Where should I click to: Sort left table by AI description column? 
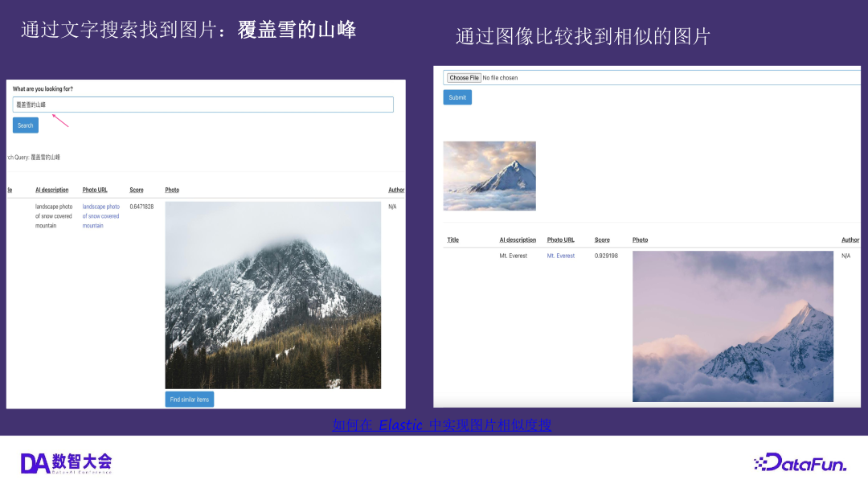[51, 190]
